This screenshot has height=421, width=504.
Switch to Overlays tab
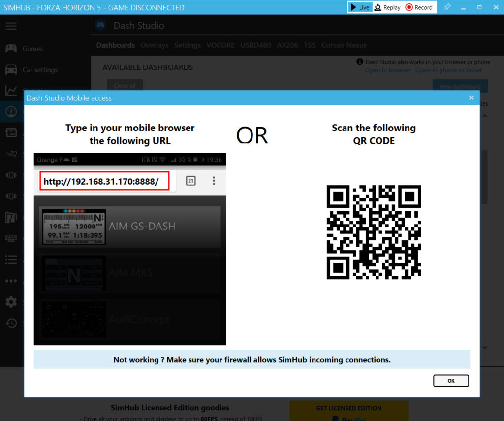[x=154, y=45]
